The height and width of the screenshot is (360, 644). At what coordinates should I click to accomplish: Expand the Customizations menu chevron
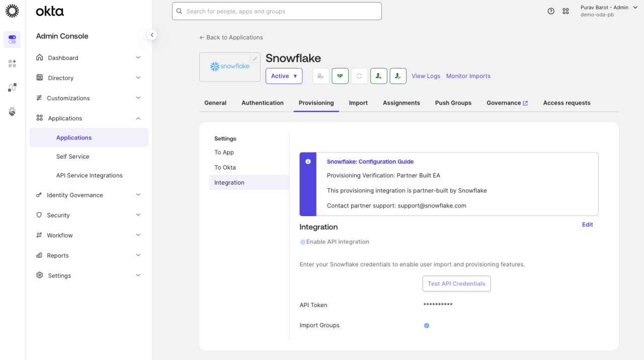(138, 98)
